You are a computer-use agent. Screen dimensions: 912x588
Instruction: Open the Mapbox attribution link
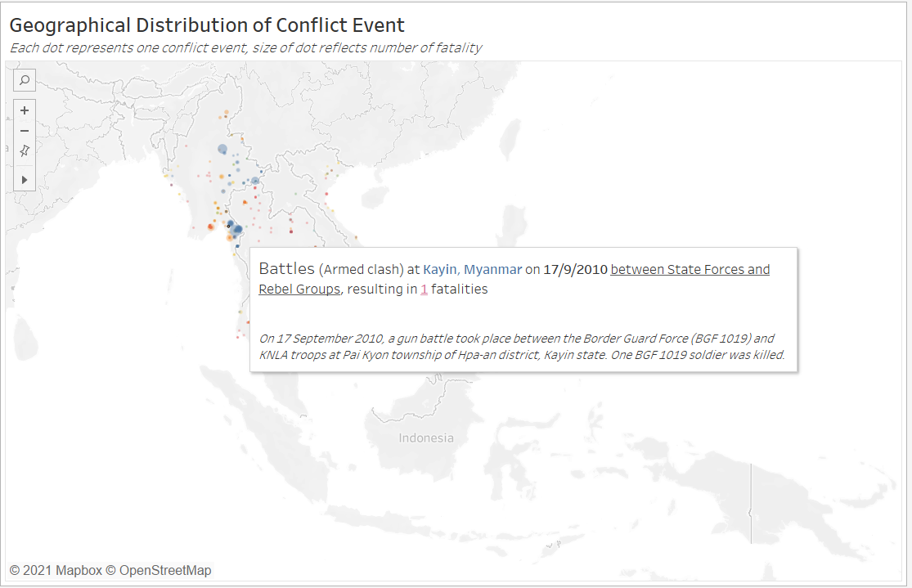(x=55, y=571)
